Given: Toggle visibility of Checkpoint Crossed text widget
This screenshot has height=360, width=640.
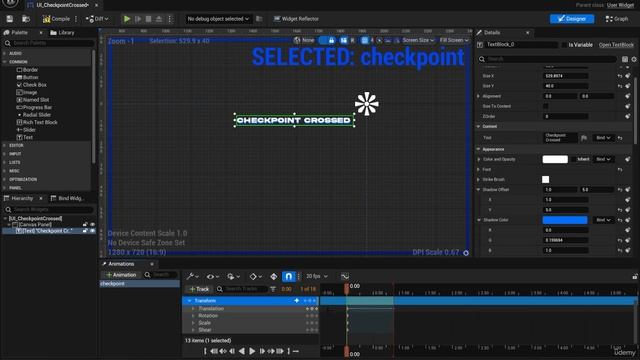Looking at the screenshot, I should [x=93, y=231].
